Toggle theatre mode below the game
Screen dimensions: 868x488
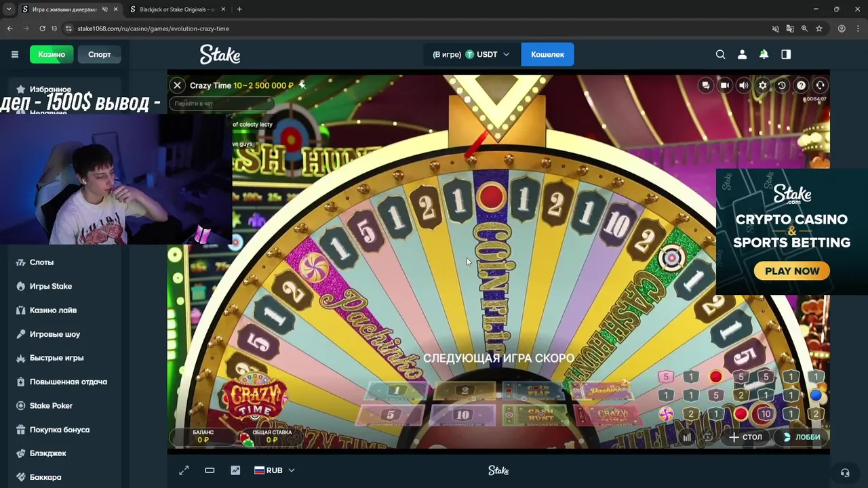click(210, 470)
